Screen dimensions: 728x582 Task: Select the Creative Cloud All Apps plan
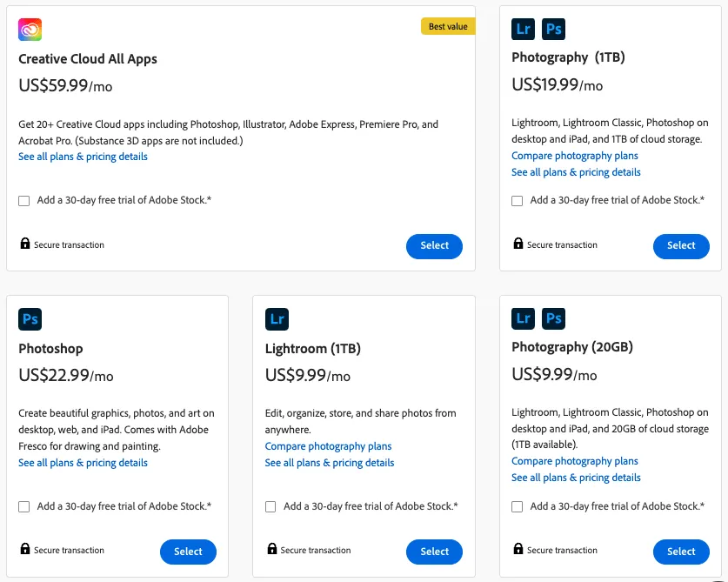434,246
